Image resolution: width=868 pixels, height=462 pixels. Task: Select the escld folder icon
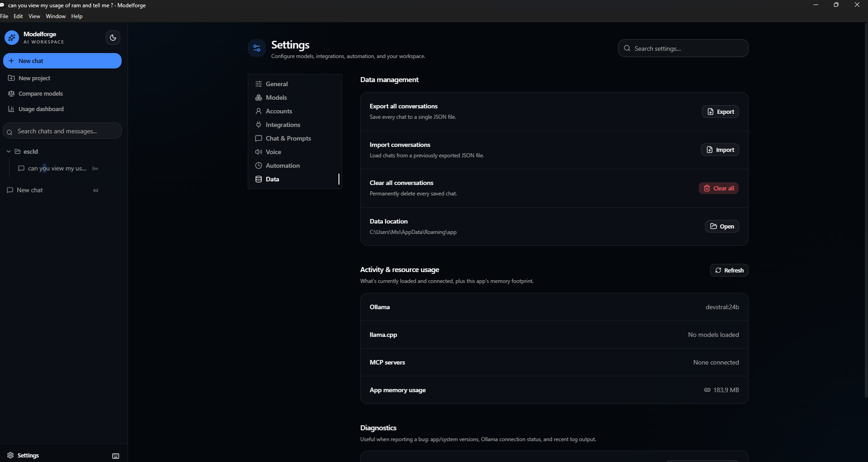[x=18, y=151]
